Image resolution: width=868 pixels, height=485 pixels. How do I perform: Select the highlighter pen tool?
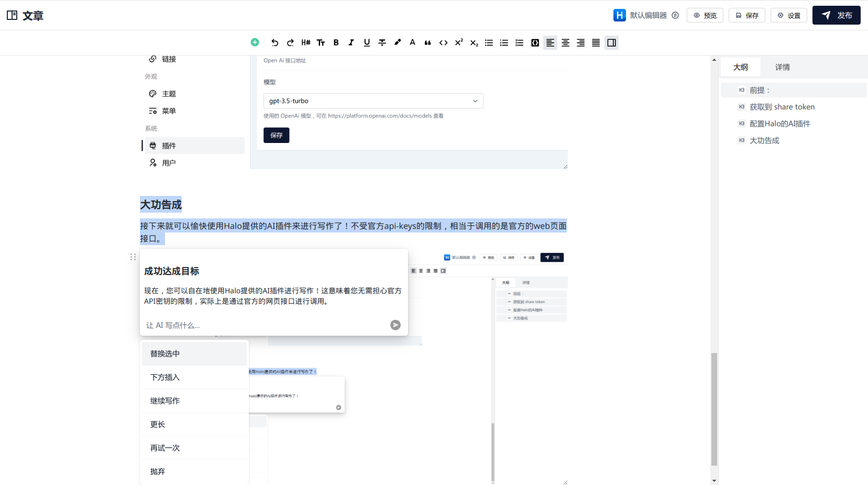[x=398, y=43]
